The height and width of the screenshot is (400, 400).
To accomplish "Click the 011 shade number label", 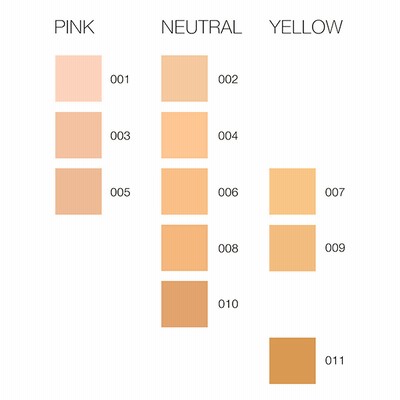I will point(334,361).
